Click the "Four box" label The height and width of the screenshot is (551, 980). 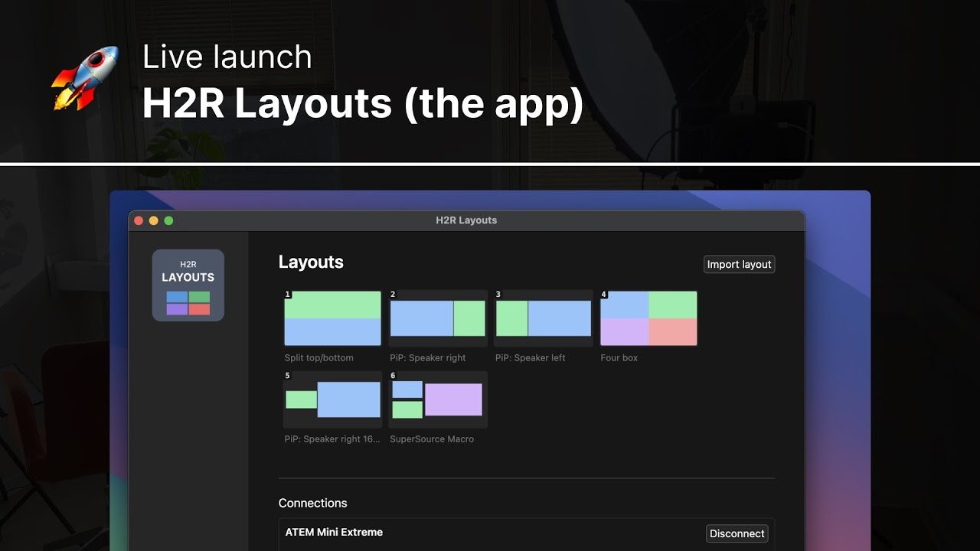click(x=619, y=358)
